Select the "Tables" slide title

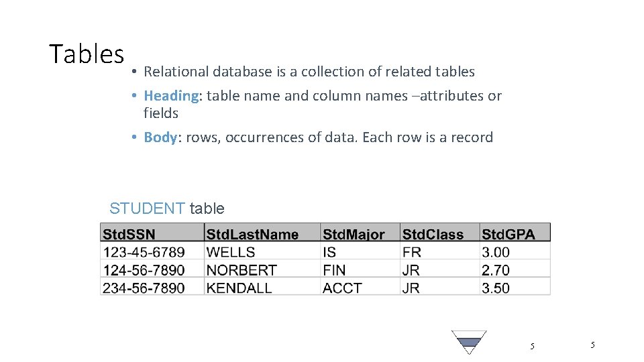(x=87, y=54)
